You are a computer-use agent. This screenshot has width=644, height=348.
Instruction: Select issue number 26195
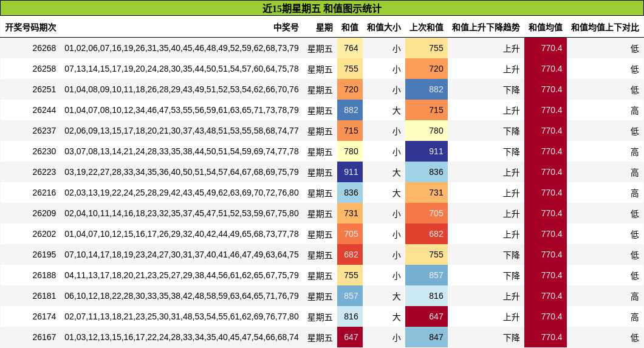(x=44, y=254)
